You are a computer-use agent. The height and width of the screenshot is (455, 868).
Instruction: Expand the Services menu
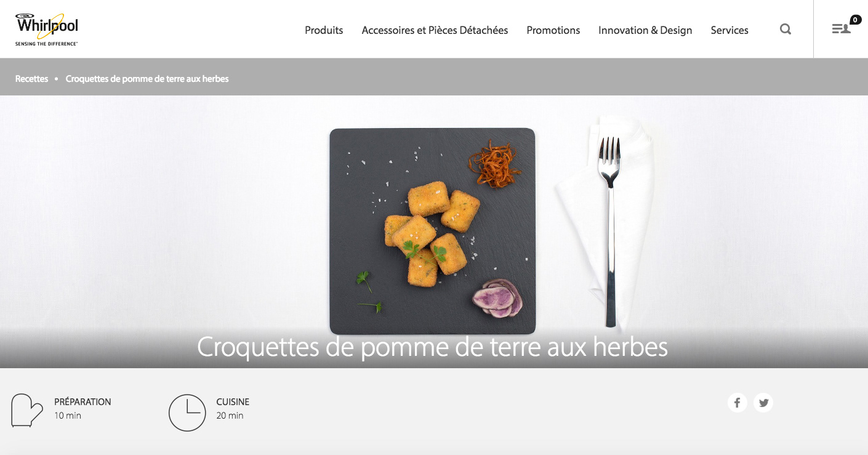click(x=729, y=30)
